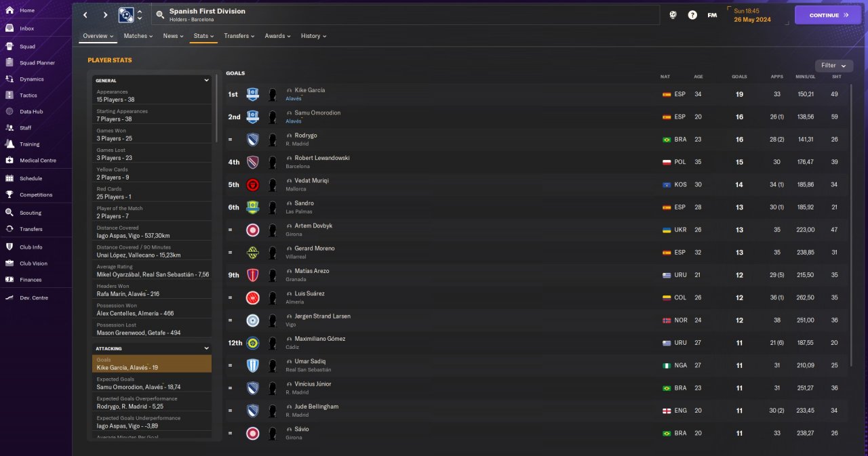The image size is (868, 456).
Task: Click the FM logo icon
Action: 712,15
